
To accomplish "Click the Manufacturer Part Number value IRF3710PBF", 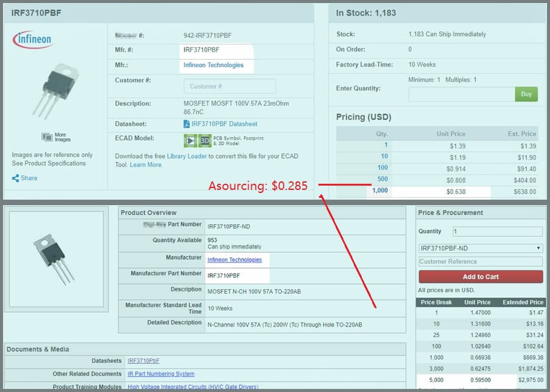I will (x=224, y=276).
